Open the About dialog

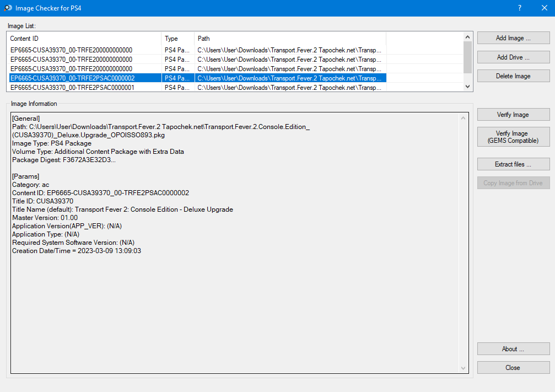pos(513,349)
